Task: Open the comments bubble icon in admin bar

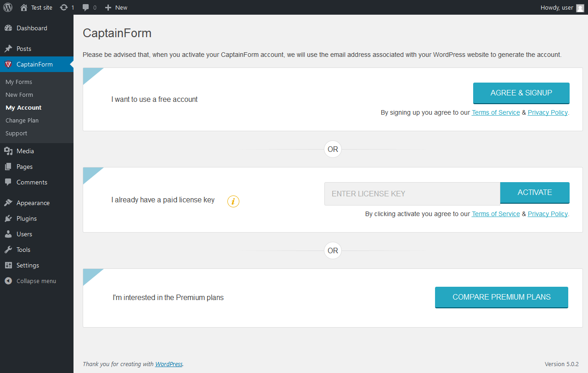Action: point(86,7)
